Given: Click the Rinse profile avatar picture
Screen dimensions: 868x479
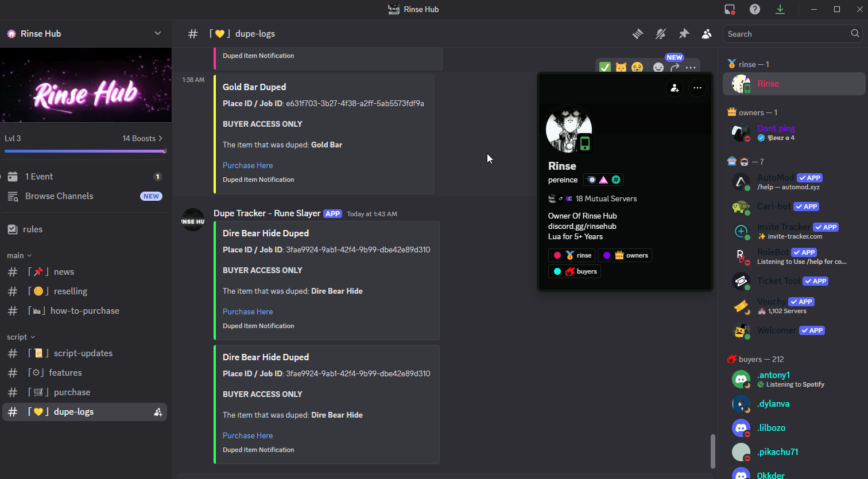Looking at the screenshot, I should click(x=568, y=130).
